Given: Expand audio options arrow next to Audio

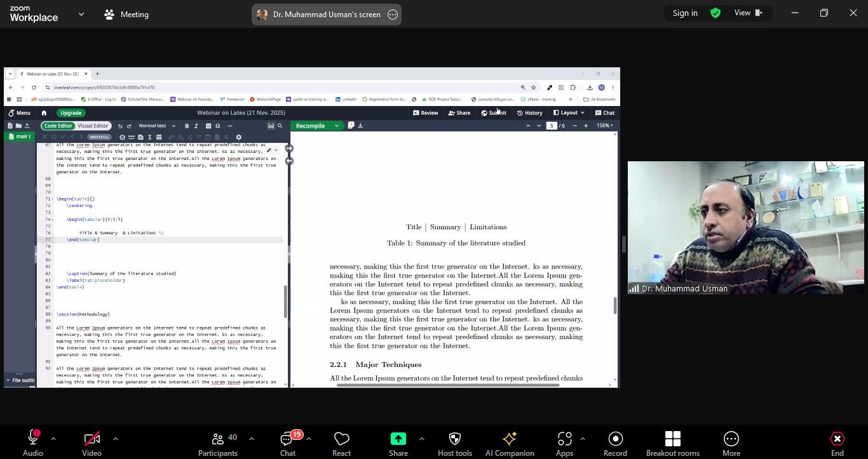Looking at the screenshot, I should click(53, 439).
